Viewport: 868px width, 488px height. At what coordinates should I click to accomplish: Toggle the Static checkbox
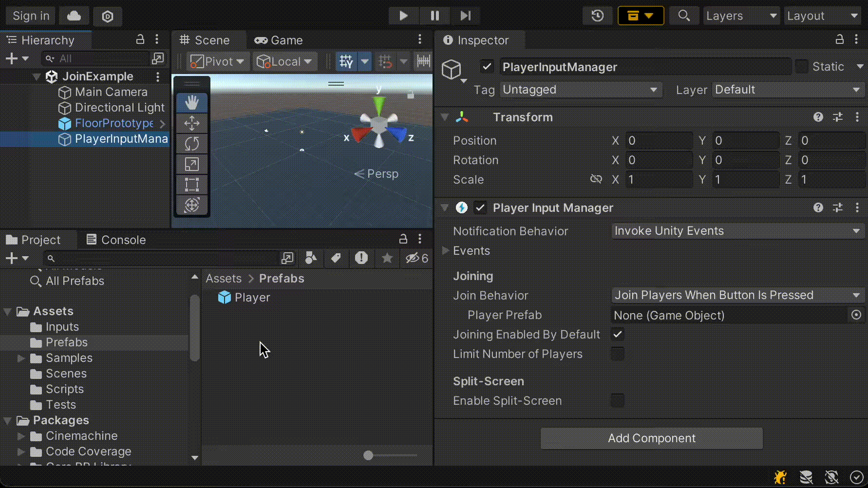coord(801,67)
